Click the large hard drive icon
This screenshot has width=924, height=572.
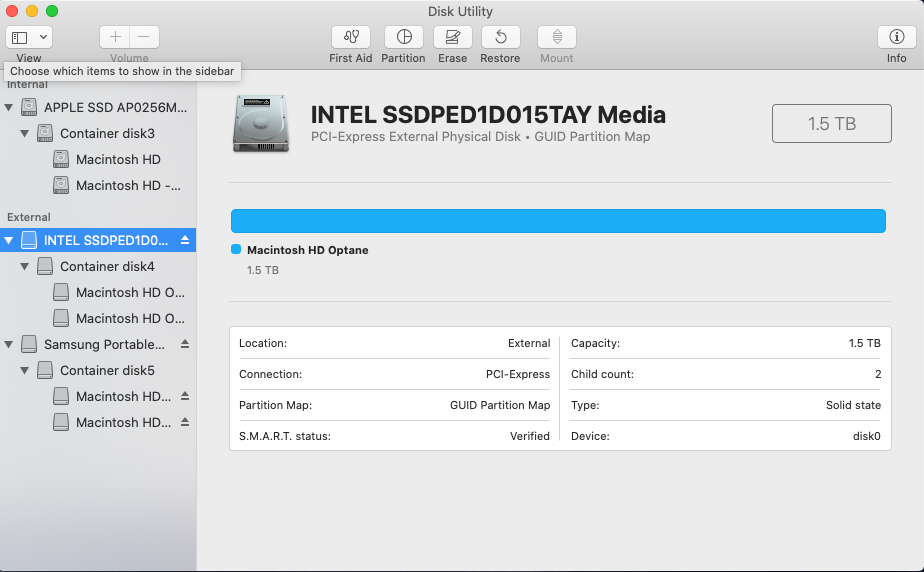pos(260,124)
